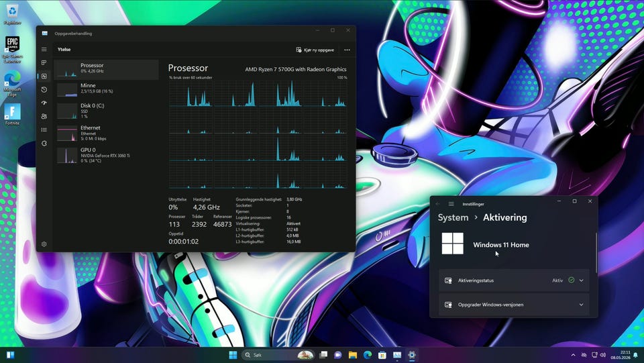644x363 pixels.
Task: Switch to Task Manager via taskbar icon
Action: [397, 355]
